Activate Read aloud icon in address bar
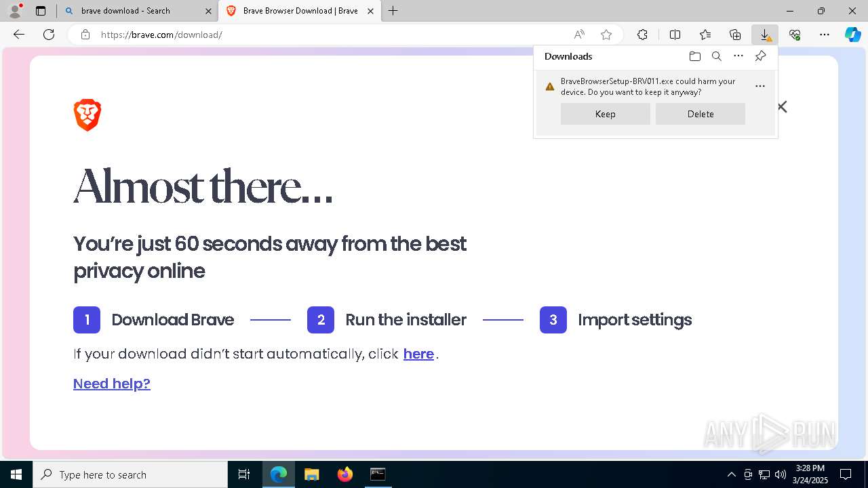This screenshot has width=868, height=488. [579, 35]
